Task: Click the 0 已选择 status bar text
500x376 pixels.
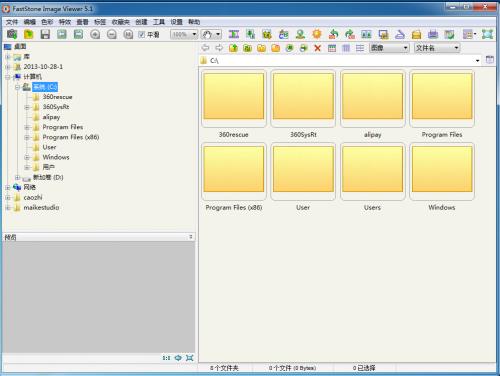Action: (x=364, y=368)
